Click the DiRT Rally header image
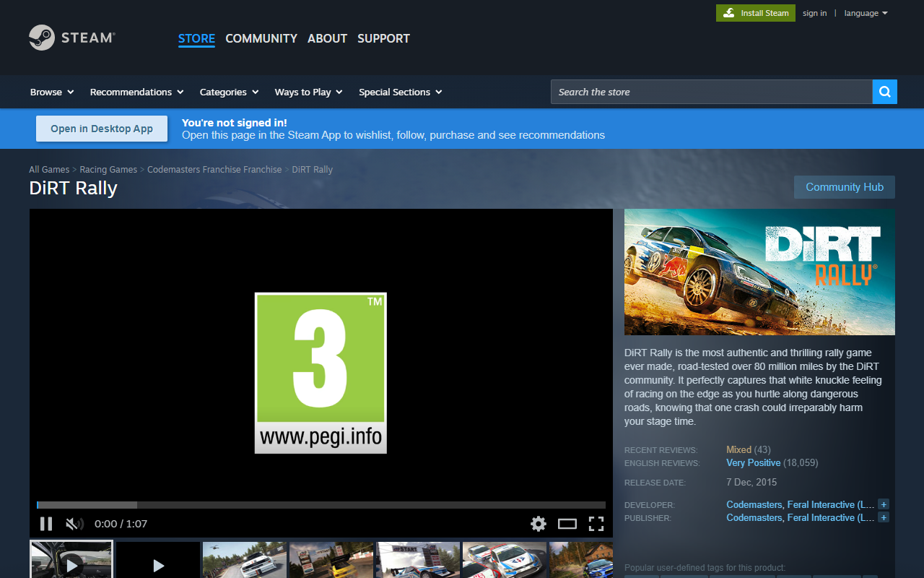 pyautogui.click(x=759, y=272)
